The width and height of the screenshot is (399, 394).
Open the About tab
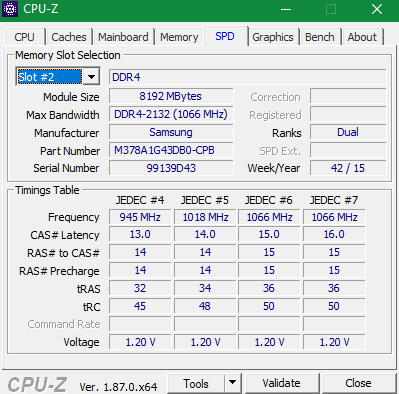(362, 37)
